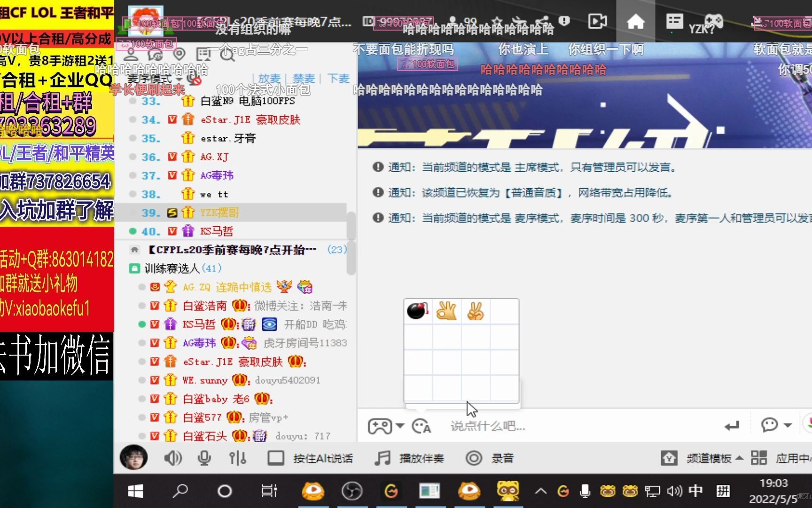Click the 禁麦 link
Image resolution: width=812 pixels, height=508 pixels.
point(304,79)
